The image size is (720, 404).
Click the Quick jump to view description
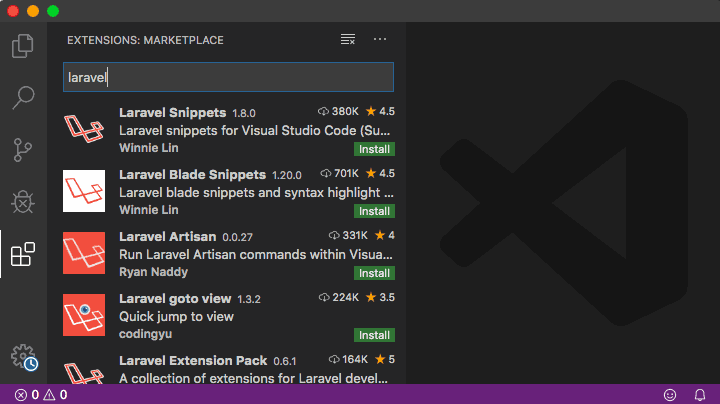pyautogui.click(x=176, y=316)
